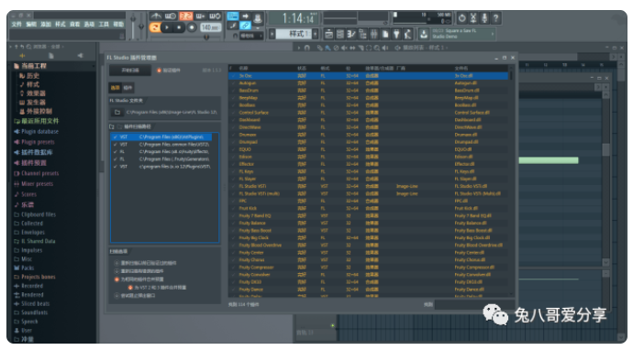Click the main pitch slider
This screenshot has width=644, height=361.
pos(141,27)
